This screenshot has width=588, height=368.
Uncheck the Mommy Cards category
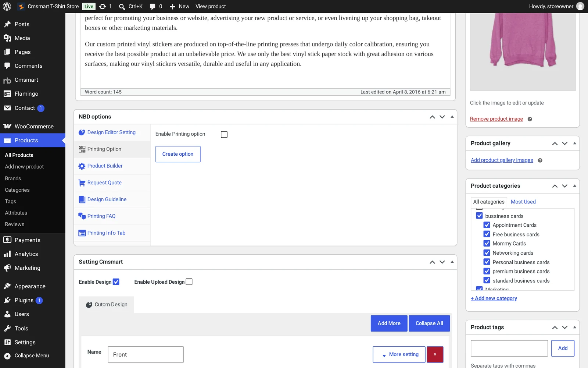(x=487, y=243)
